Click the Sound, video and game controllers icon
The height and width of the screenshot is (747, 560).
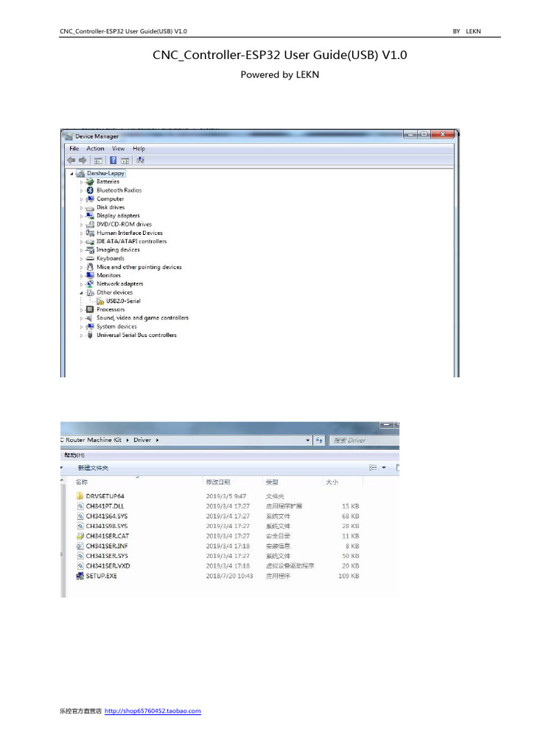click(90, 318)
